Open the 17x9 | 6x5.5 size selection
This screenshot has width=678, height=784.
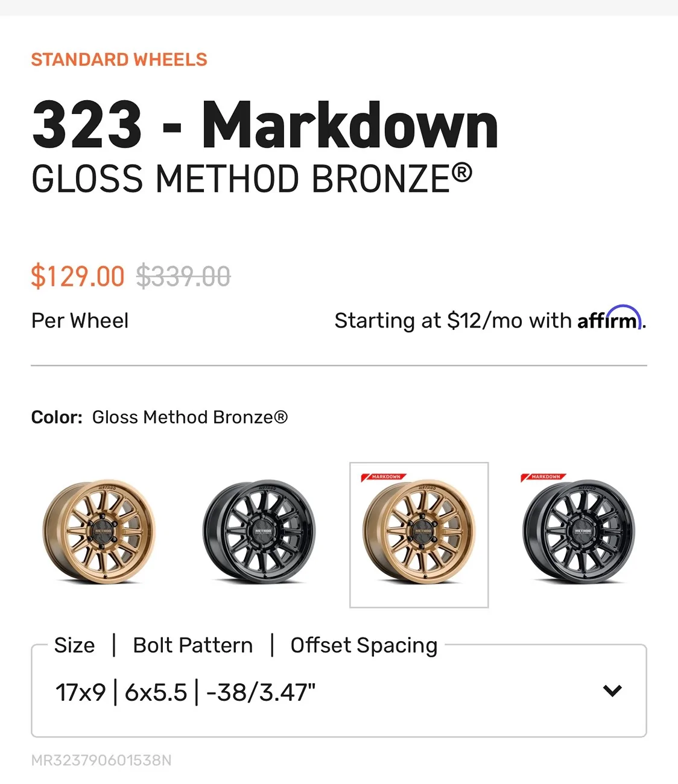point(185,692)
